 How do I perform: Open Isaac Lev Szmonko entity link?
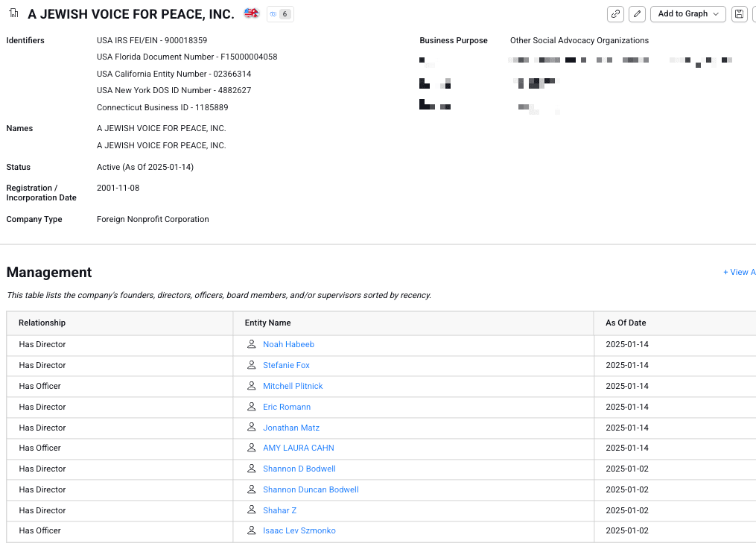pos(299,530)
